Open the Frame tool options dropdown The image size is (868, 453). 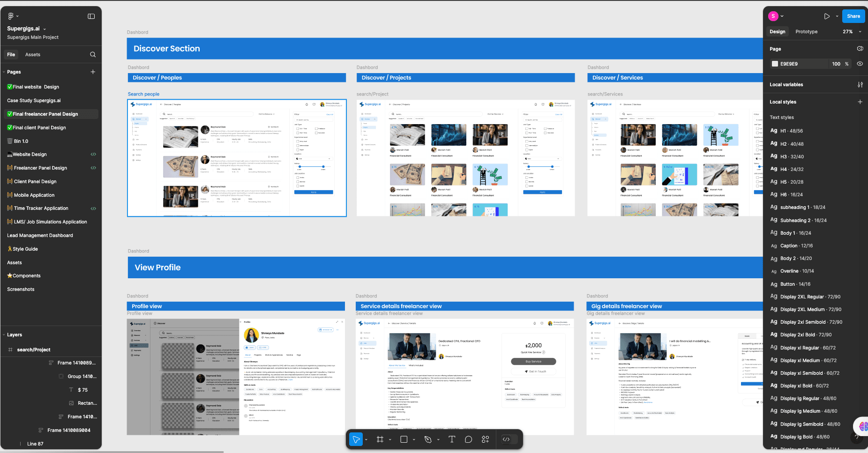pos(390,439)
